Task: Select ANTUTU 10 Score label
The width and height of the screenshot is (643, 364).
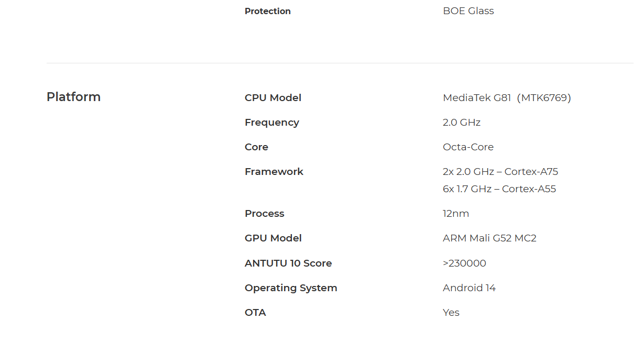Action: click(x=288, y=263)
